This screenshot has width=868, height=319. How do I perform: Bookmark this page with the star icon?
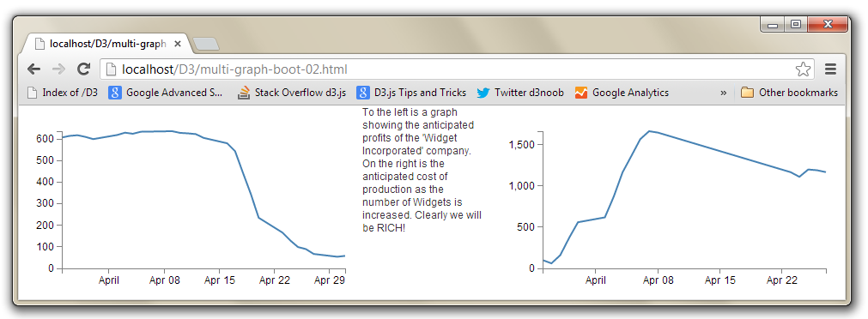(803, 69)
